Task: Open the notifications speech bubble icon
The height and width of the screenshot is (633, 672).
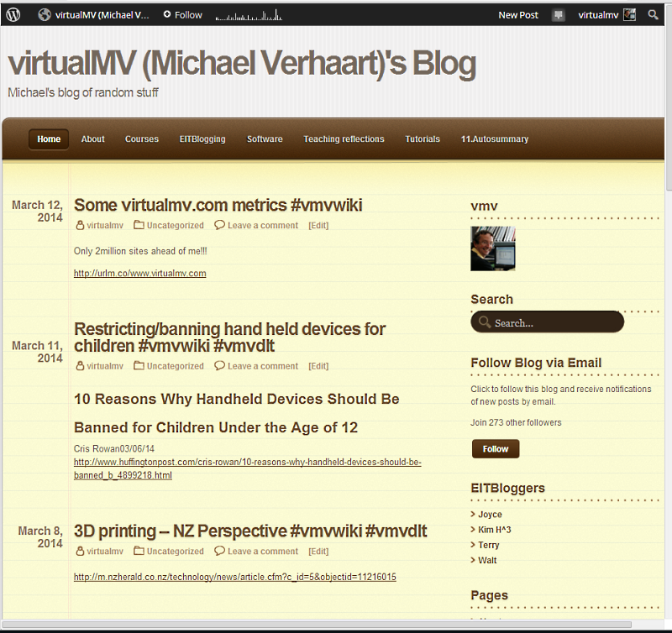Action: click(x=558, y=15)
